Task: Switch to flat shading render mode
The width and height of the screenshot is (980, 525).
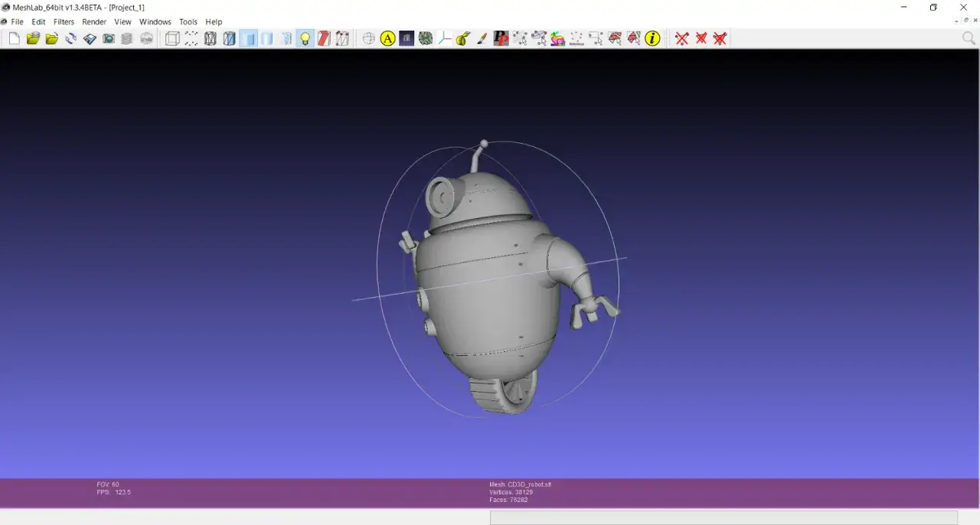Action: point(267,38)
